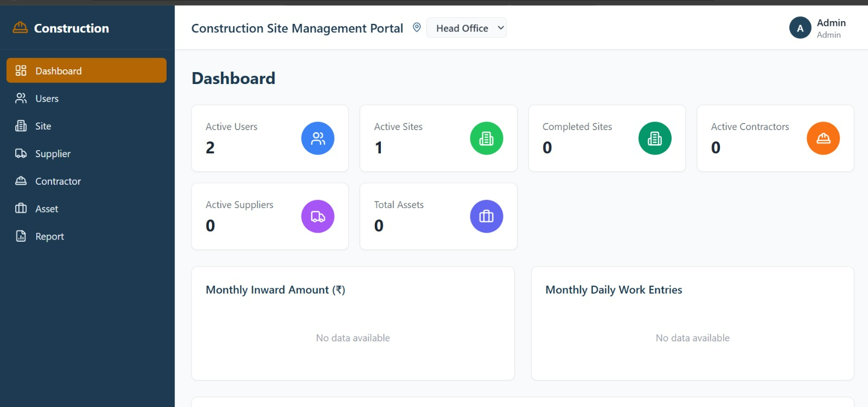Image resolution: width=868 pixels, height=407 pixels.
Task: Navigate to the Contractor menu item
Action: pos(86,181)
